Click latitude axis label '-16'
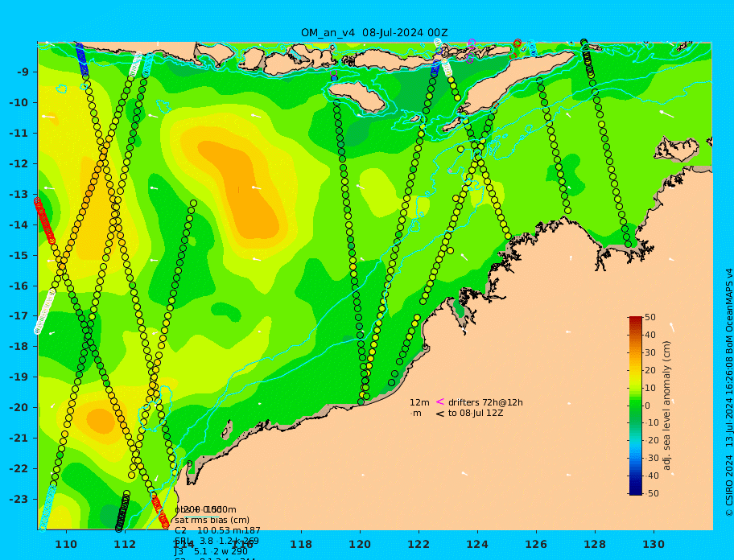Screen dimensions: 734x560 (19, 286)
